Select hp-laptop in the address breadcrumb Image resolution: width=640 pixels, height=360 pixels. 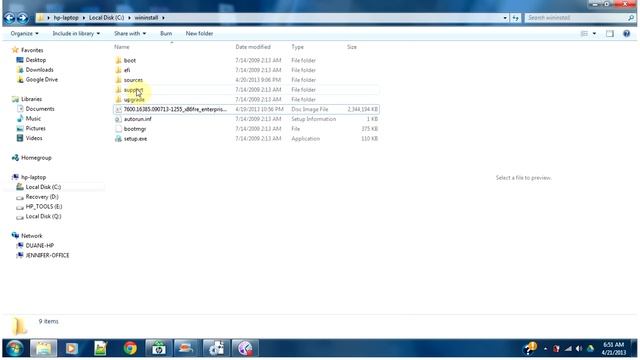click(x=66, y=18)
